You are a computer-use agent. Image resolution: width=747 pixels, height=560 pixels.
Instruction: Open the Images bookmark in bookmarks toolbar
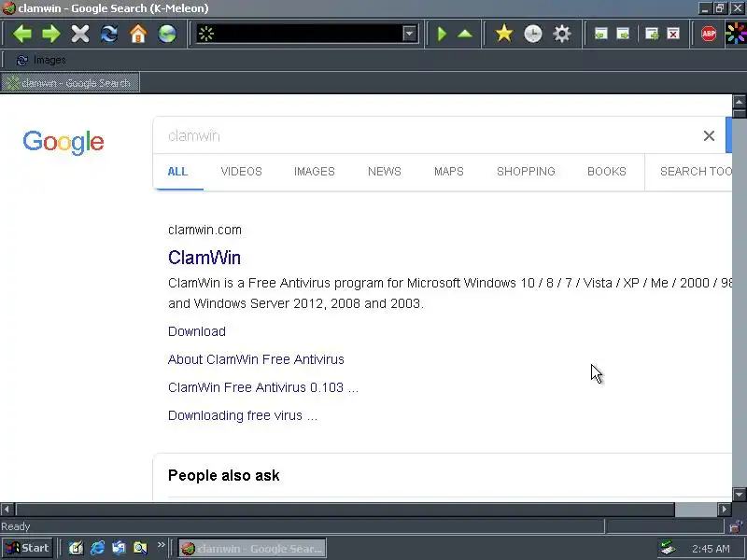click(41, 60)
